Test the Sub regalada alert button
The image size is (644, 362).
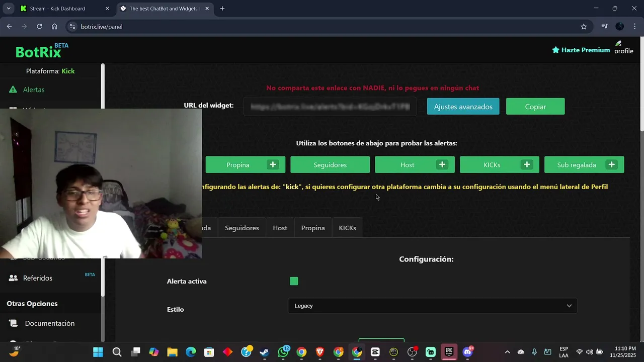(577, 165)
